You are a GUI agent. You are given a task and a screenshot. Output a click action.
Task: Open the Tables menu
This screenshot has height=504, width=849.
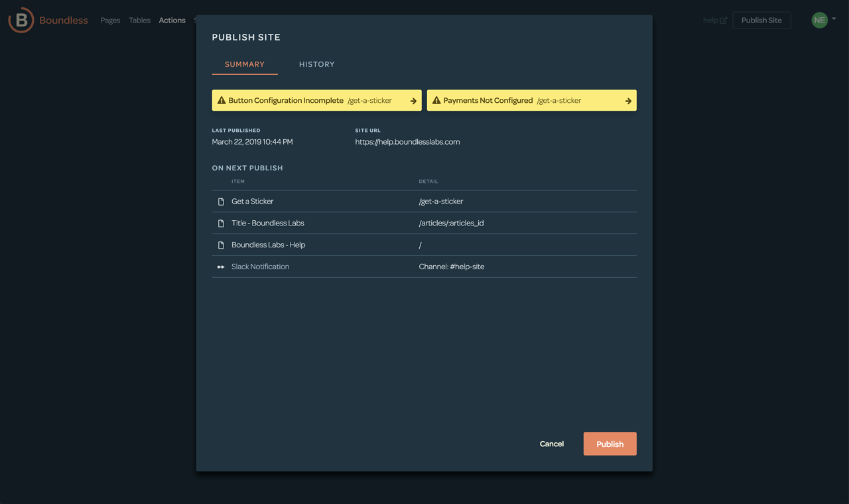point(139,21)
